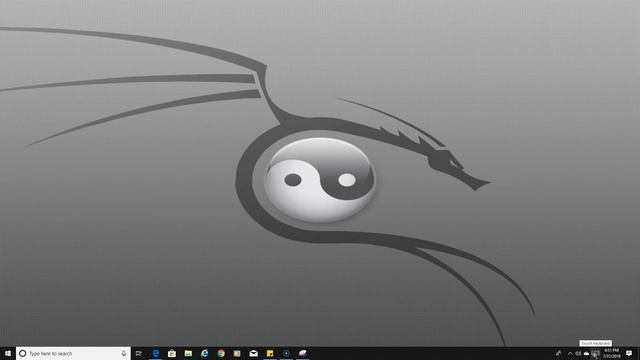640x360 pixels.
Task: Open the touch keyboard from system tray
Action: [x=596, y=353]
